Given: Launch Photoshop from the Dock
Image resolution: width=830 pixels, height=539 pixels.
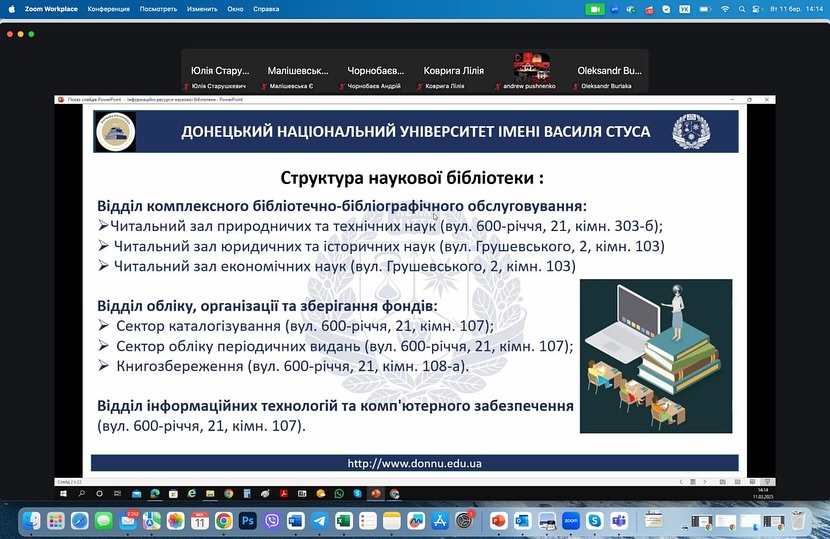Looking at the screenshot, I should (248, 522).
